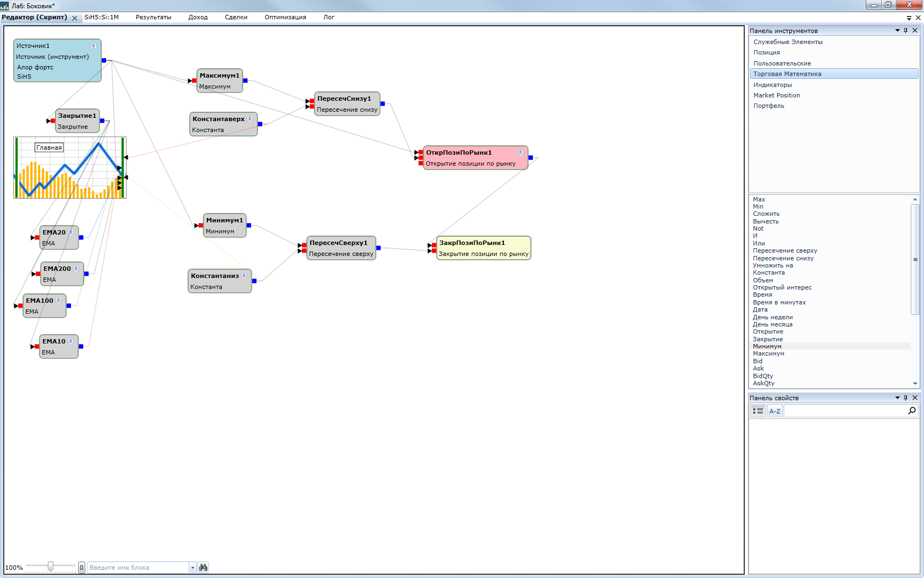The height and width of the screenshot is (578, 924).
Task: Switch to the SiH5:Si:1M tab
Action: click(101, 17)
